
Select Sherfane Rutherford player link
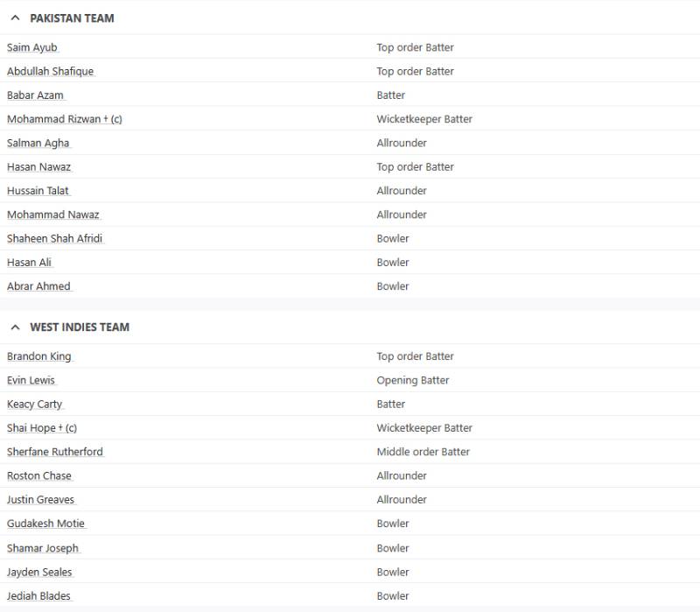[55, 452]
